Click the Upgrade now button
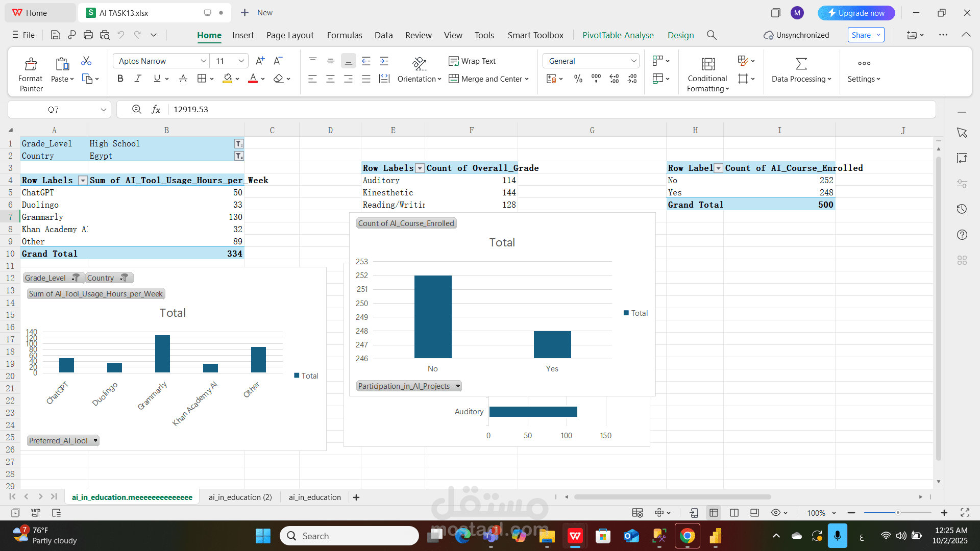This screenshot has height=551, width=980. pos(856,13)
